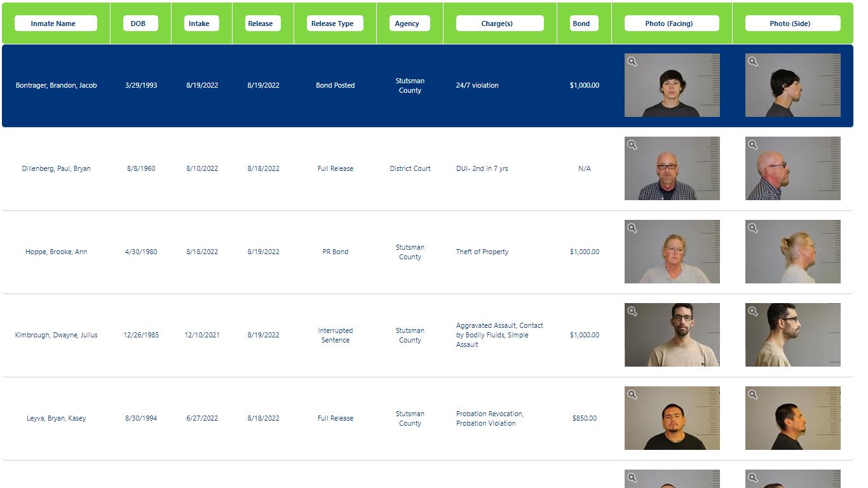The width and height of the screenshot is (868, 488).
Task: Open Bontrager's side mugshot thumbnail
Action: click(793, 85)
